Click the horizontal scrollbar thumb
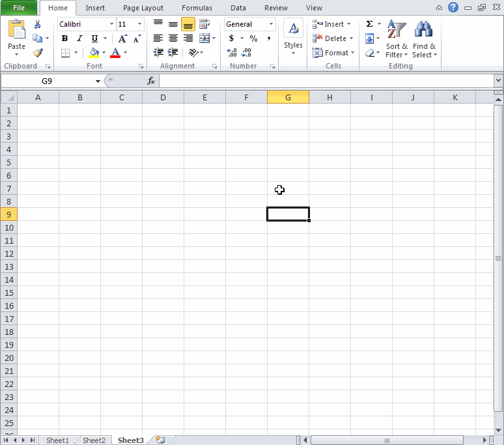This screenshot has width=504, height=445. click(387, 440)
